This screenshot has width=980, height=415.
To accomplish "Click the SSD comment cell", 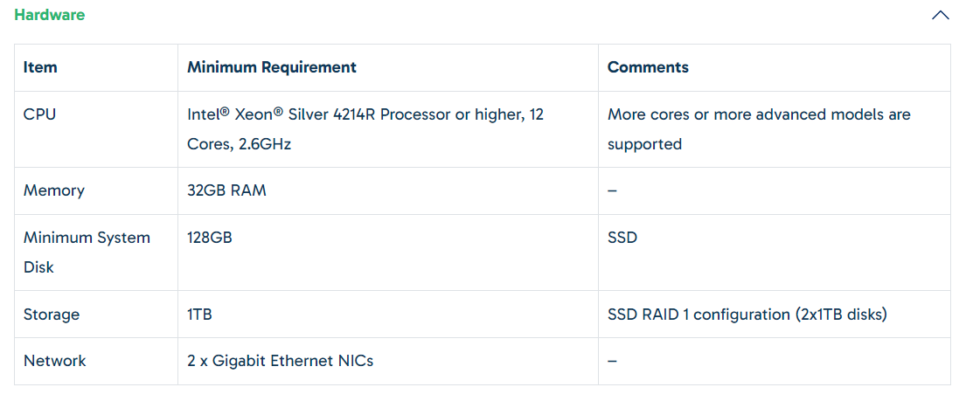I will point(622,238).
